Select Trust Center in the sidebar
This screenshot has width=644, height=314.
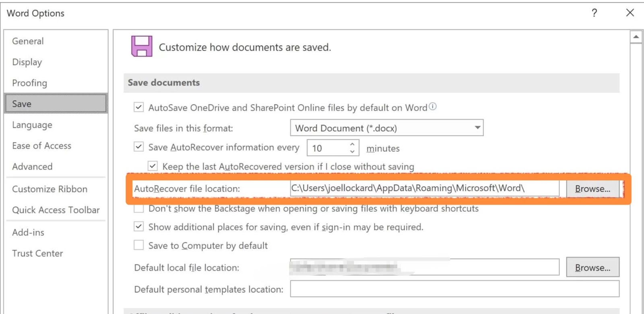(37, 254)
